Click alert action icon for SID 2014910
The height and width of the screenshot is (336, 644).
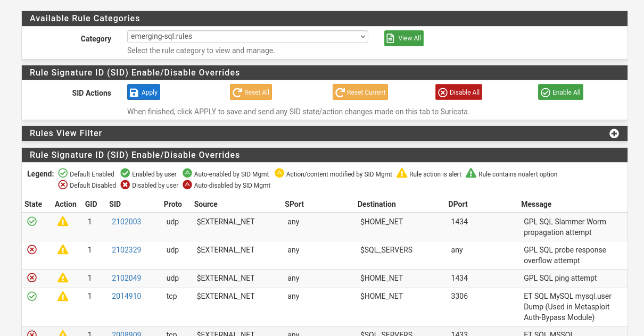(63, 296)
